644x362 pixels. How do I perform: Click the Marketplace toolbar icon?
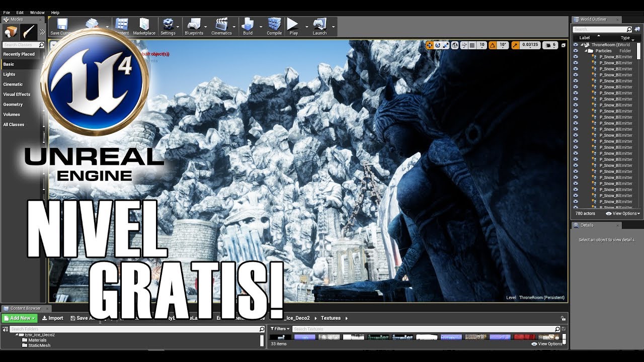[x=144, y=27]
